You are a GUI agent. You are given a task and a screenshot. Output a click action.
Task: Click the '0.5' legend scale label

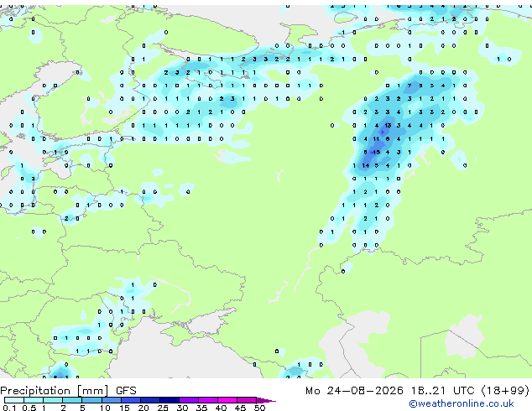tap(29, 408)
